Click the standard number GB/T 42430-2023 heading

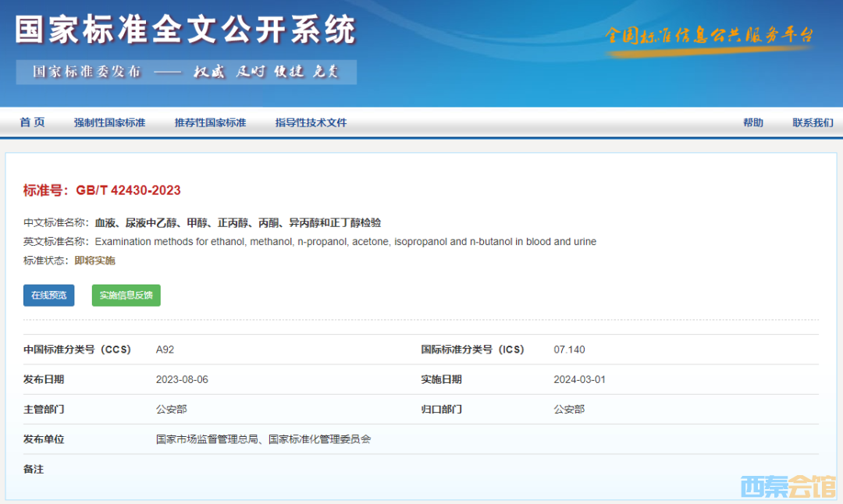click(102, 190)
